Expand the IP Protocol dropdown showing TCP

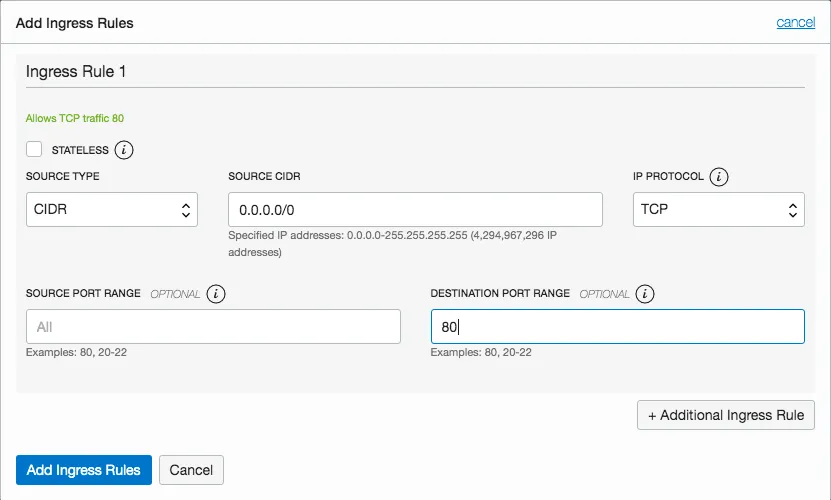coord(718,210)
